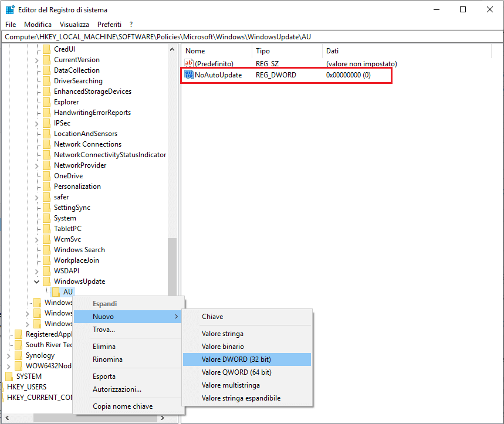Image resolution: width=504 pixels, height=424 pixels.
Task: Expand the WcmSvc key
Action: click(36, 240)
